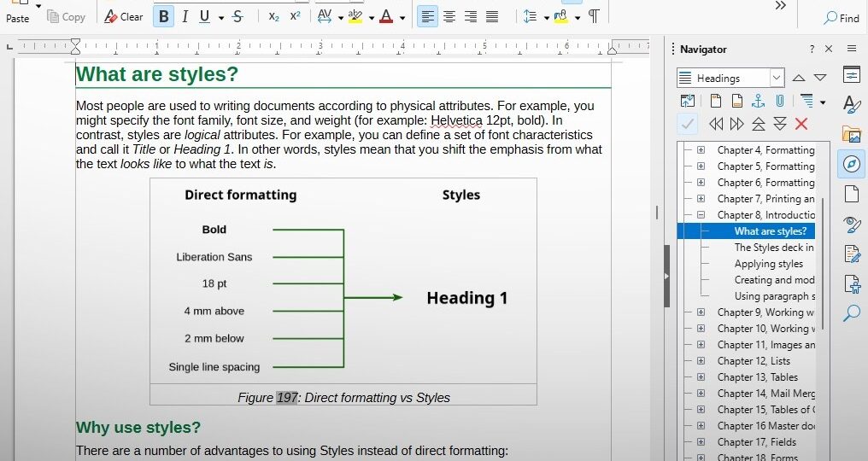Screen dimensions: 868x461
Task: Open the paragraph background color dropdown arrow
Action: pos(578,18)
